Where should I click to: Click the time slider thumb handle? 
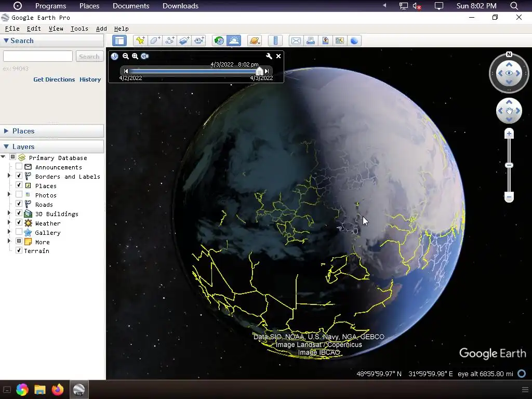(260, 71)
